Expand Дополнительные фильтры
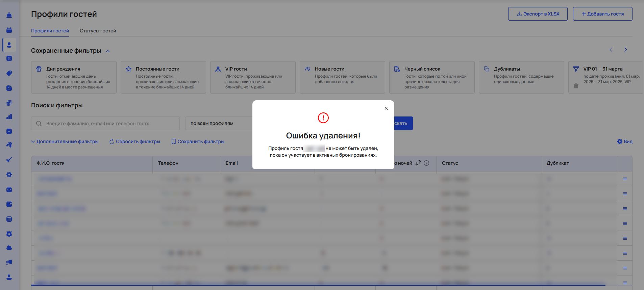This screenshot has height=290, width=644. coord(65,141)
